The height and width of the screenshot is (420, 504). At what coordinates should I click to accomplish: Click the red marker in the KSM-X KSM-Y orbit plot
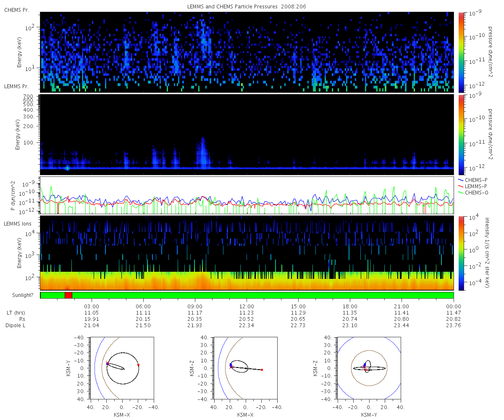click(x=138, y=365)
